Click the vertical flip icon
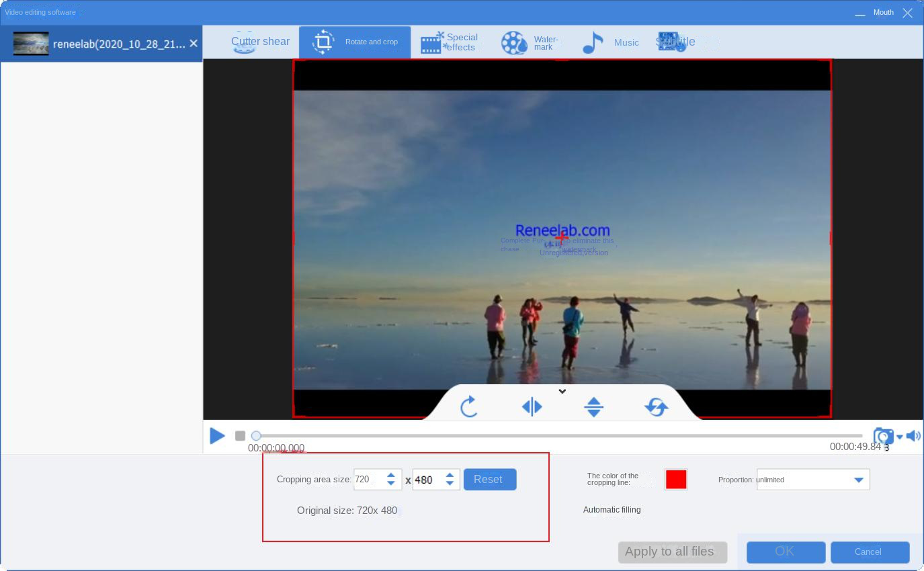Image resolution: width=924 pixels, height=571 pixels. [593, 406]
